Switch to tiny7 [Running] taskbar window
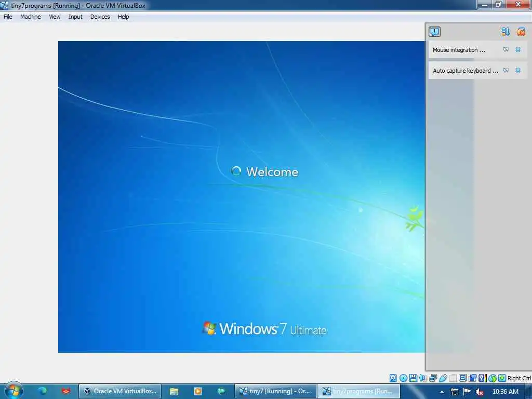The width and height of the screenshot is (532, 399). click(x=275, y=391)
